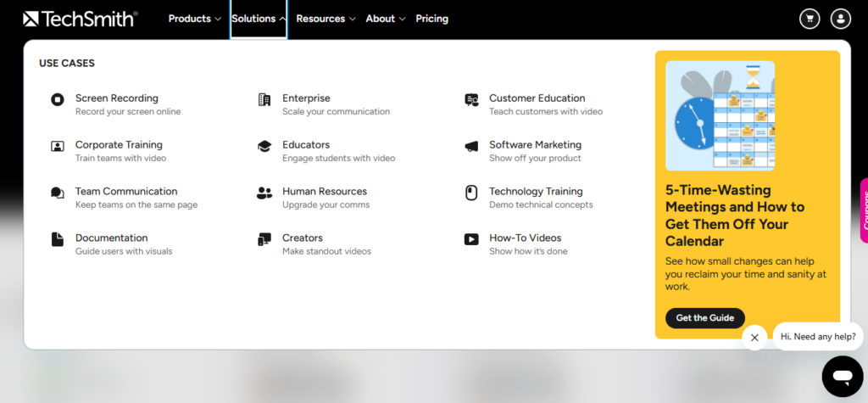The width and height of the screenshot is (868, 403).
Task: Select the Customer Education use case
Action: [x=537, y=98]
